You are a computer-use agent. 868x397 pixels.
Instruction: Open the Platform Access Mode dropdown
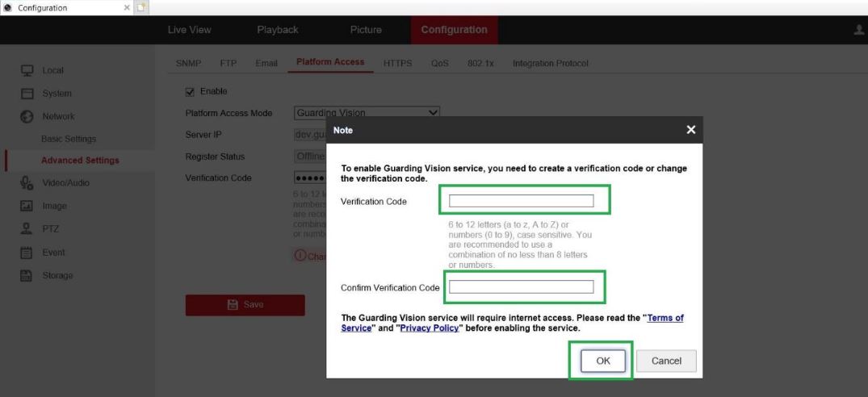tap(367, 113)
